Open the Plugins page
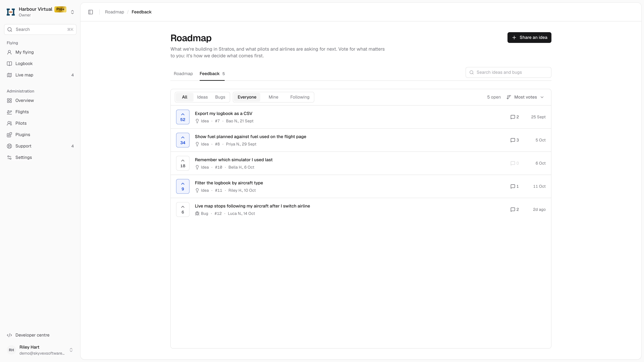The image size is (644, 362). point(40,135)
